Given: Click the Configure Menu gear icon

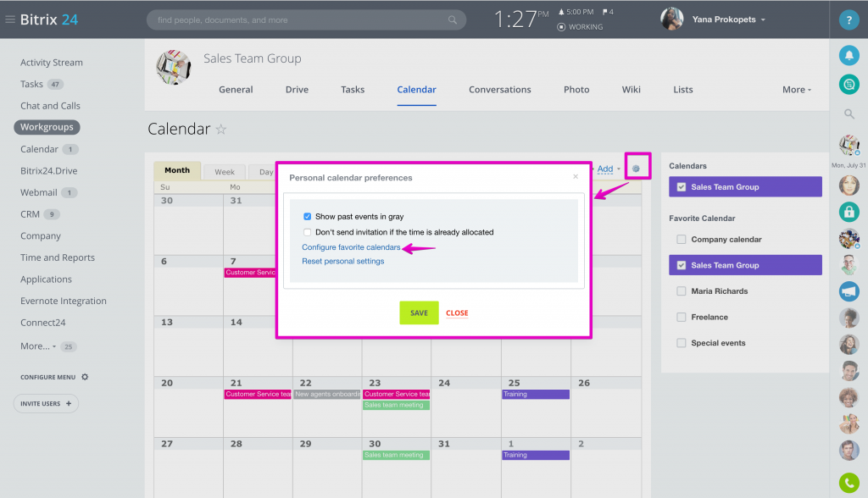Looking at the screenshot, I should coord(85,377).
